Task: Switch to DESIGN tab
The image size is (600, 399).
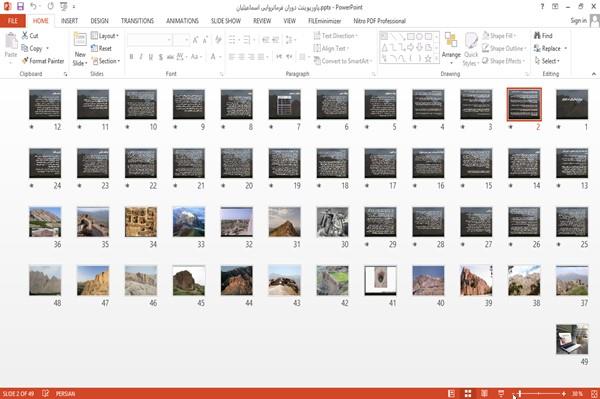Action: click(99, 21)
